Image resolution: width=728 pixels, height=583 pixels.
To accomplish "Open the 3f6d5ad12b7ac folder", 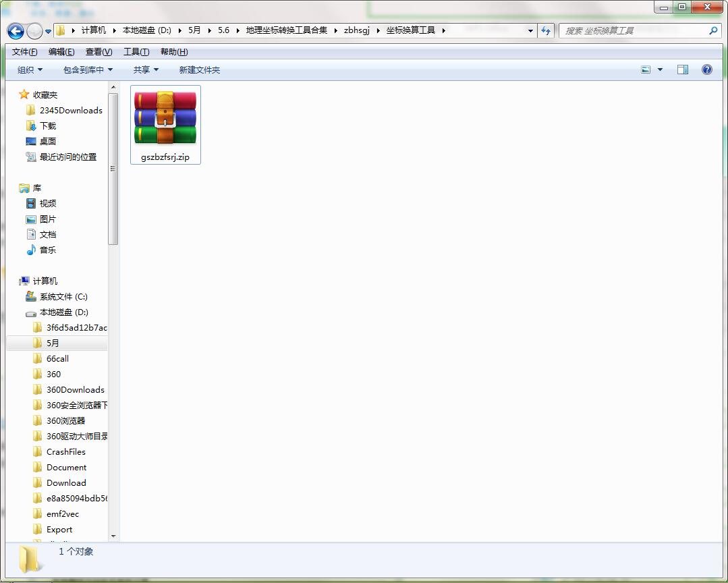I will tap(69, 328).
